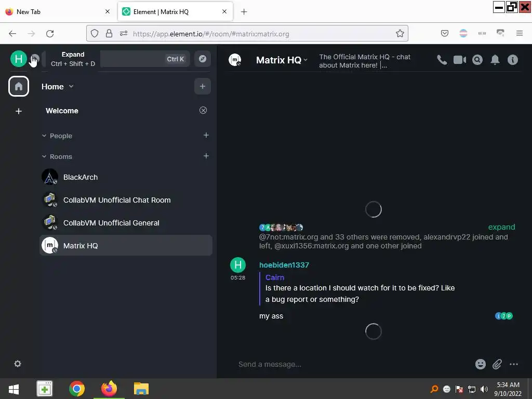Start a voice call in Matrix HQ
This screenshot has height=399, width=532.
pos(442,60)
